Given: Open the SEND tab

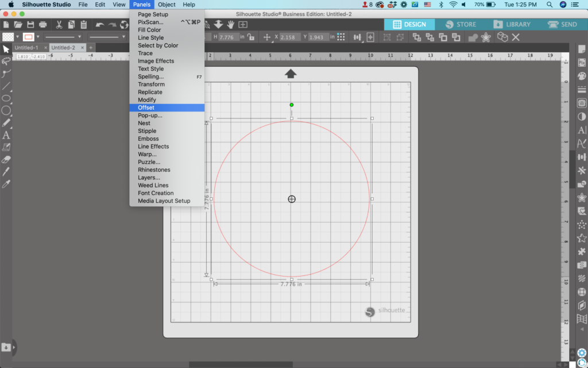Looking at the screenshot, I should [562, 24].
